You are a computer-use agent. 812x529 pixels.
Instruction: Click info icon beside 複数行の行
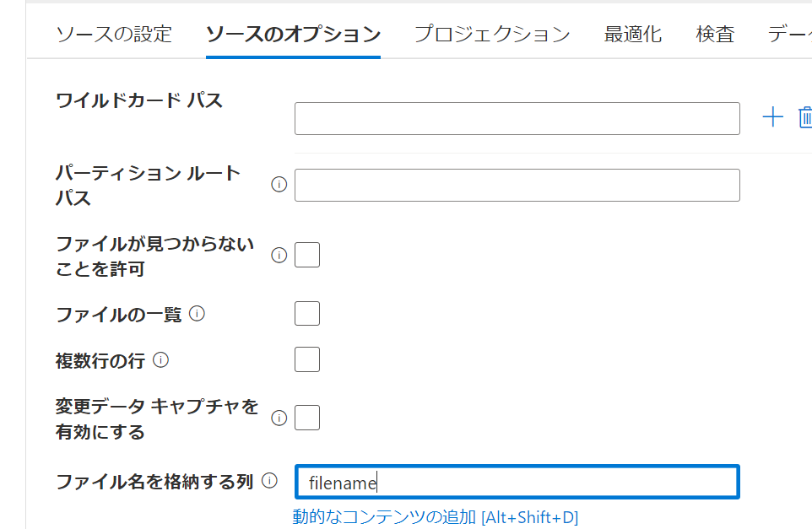point(160,360)
